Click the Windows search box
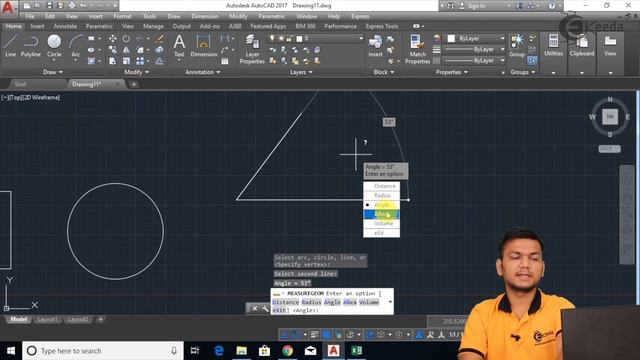 [103, 351]
